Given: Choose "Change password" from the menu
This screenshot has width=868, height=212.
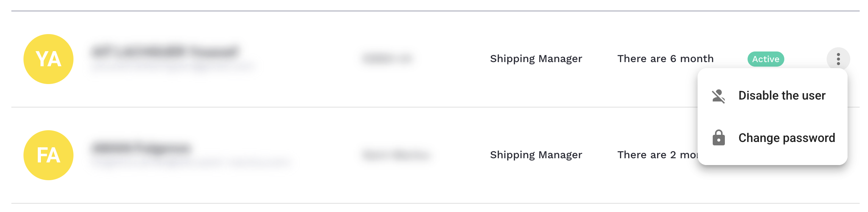Looking at the screenshot, I should click(786, 138).
